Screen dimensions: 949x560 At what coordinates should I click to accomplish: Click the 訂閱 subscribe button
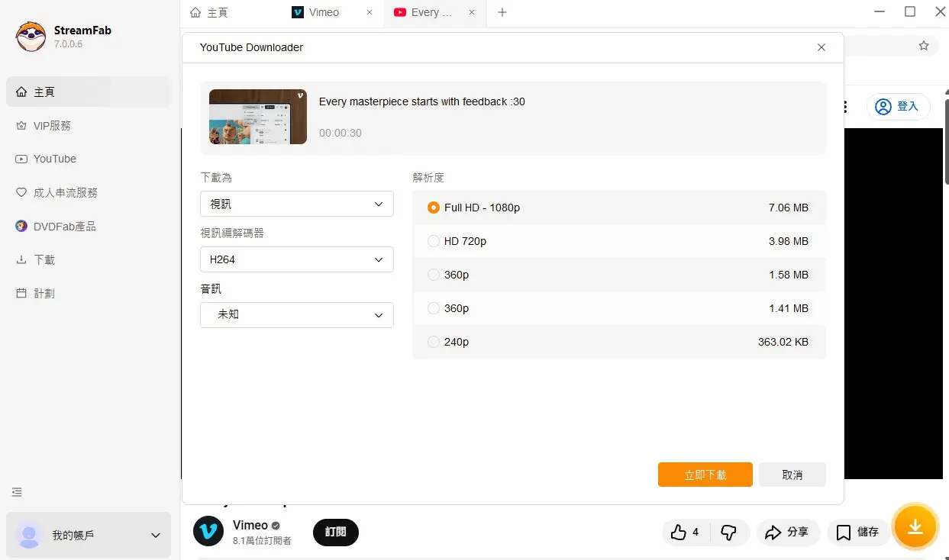336,532
